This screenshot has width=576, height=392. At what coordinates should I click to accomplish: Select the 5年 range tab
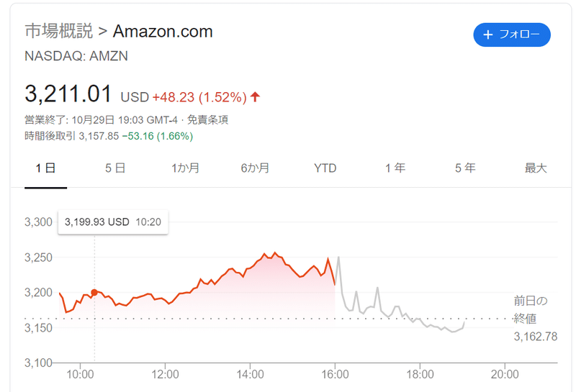(x=465, y=168)
